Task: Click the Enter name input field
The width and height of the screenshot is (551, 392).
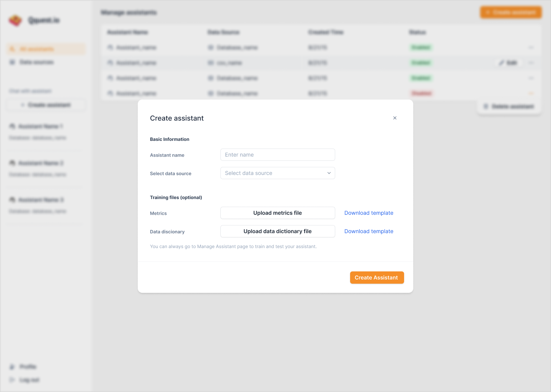Action: pyautogui.click(x=277, y=155)
